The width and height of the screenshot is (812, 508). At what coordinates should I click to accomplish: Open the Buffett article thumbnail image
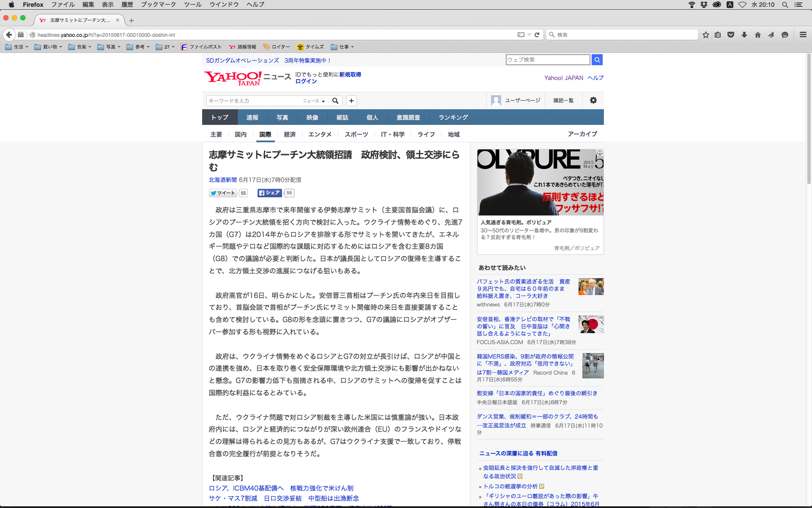point(590,287)
